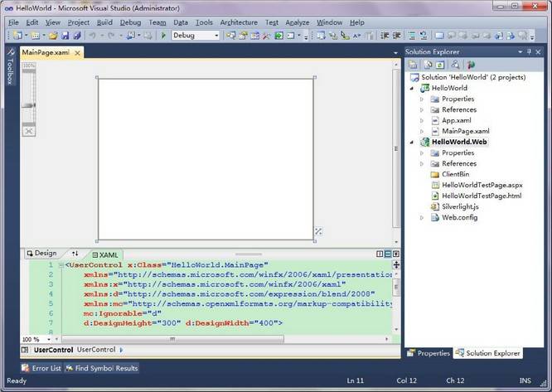Pin toggle for Solution Explorer panel
This screenshot has width=552, height=392.
tap(529, 51)
